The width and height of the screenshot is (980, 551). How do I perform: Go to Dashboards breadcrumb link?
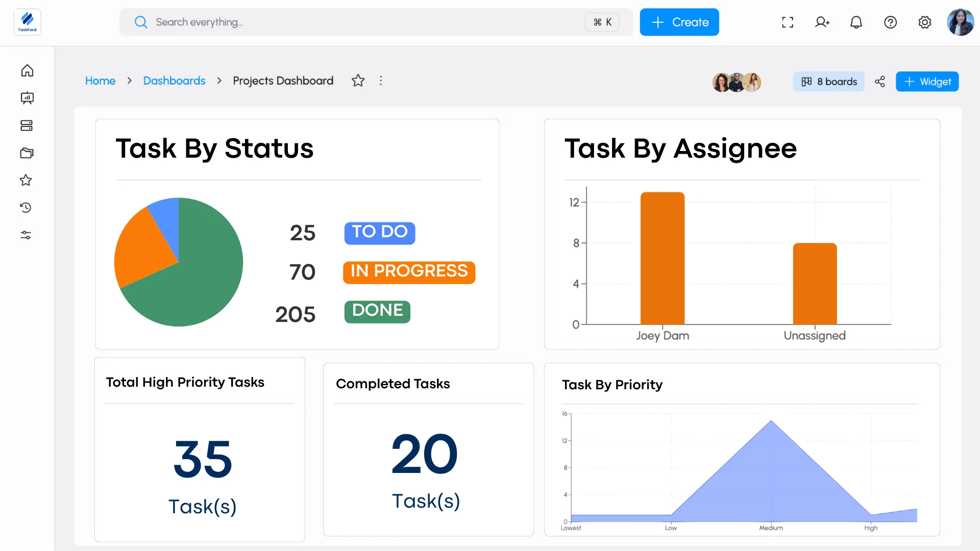(174, 81)
